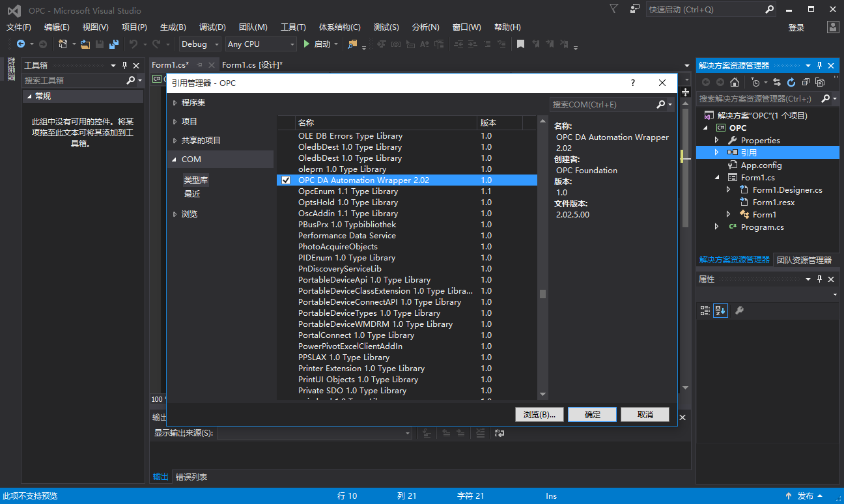Switch to the 错误列表 tab
Image resolution: width=844 pixels, height=504 pixels.
(x=191, y=477)
